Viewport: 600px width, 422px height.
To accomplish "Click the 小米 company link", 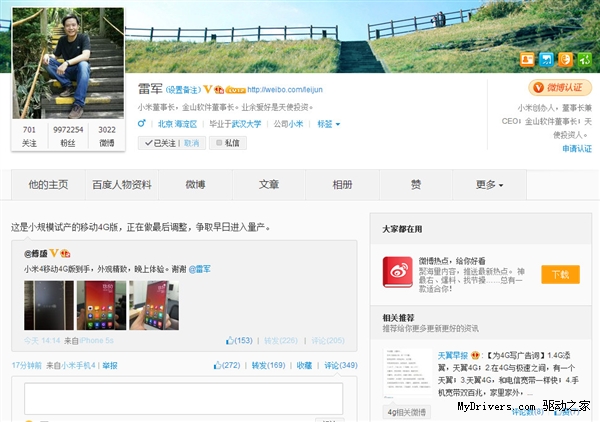I will pyautogui.click(x=295, y=124).
